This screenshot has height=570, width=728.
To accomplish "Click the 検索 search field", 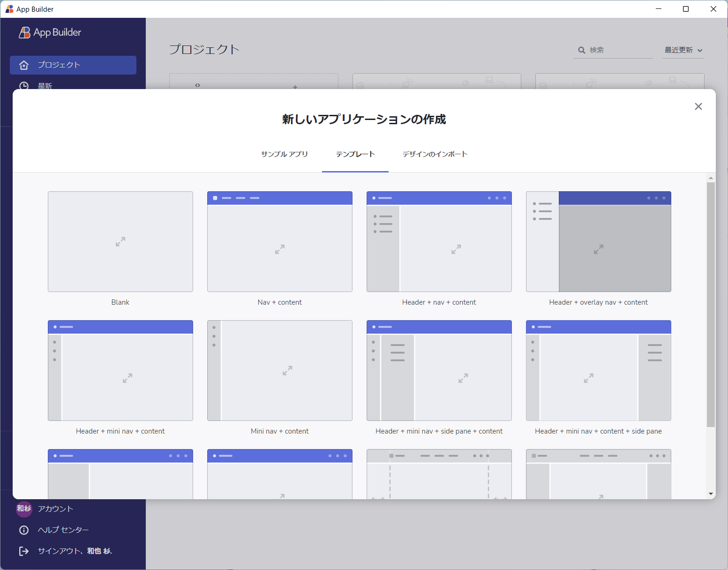I will (x=613, y=50).
